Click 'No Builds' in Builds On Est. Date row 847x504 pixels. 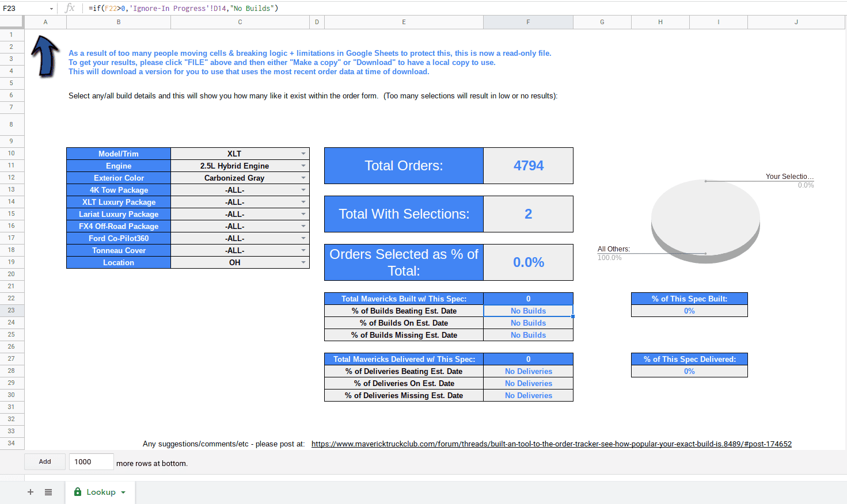(x=528, y=323)
